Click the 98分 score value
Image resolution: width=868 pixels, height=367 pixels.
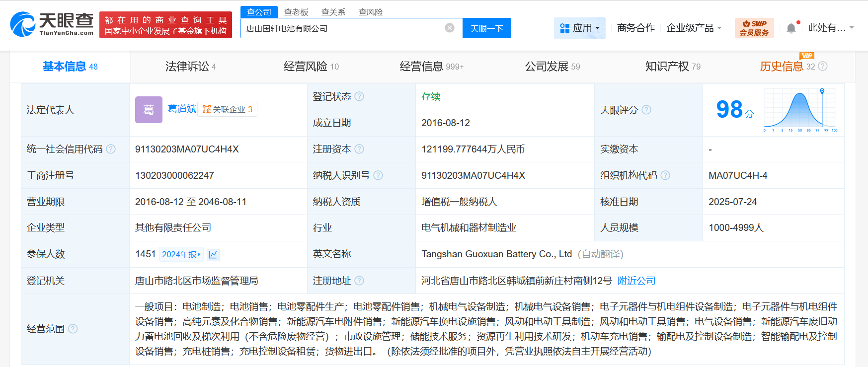735,109
